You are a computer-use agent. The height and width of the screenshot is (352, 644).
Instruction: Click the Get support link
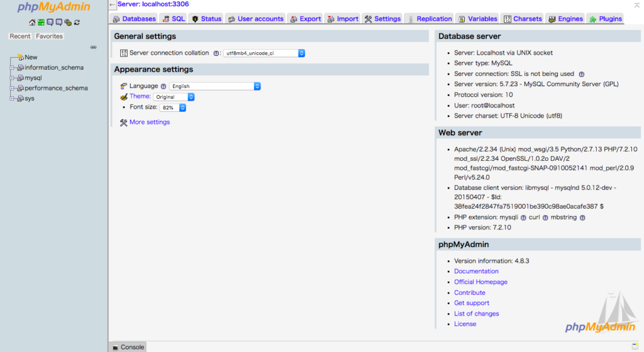472,303
